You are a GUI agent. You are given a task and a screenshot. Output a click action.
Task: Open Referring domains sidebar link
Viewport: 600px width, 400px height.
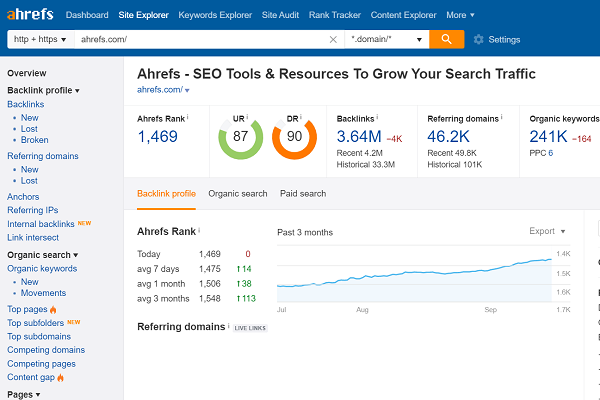click(x=43, y=156)
